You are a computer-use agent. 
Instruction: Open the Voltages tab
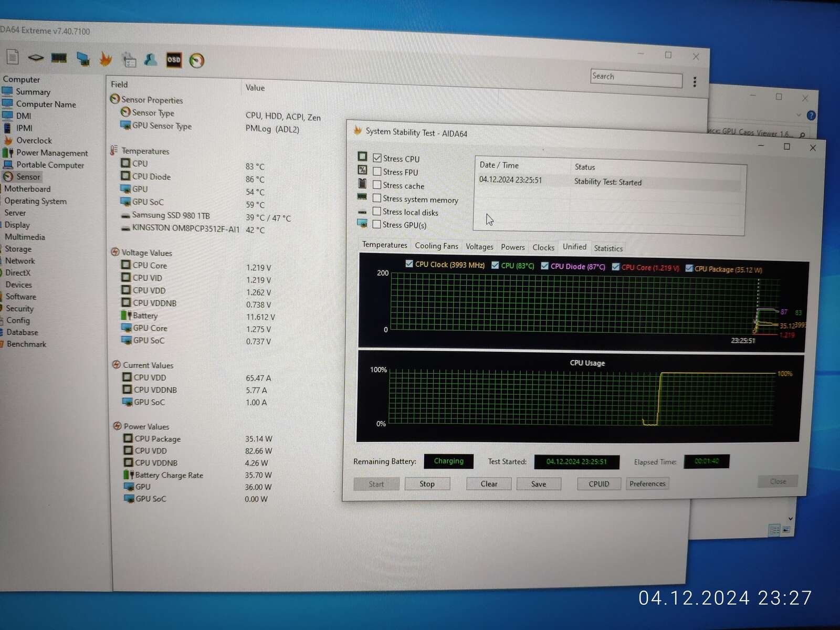pyautogui.click(x=479, y=247)
